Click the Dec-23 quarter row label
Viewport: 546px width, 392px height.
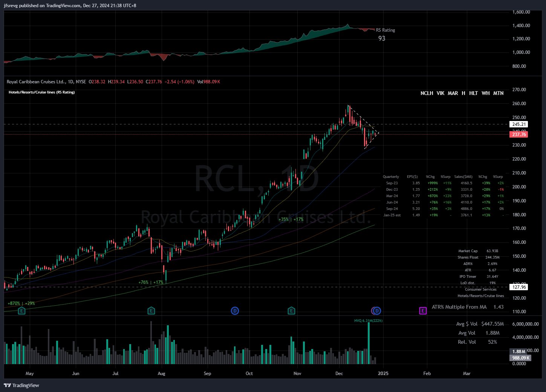click(x=392, y=190)
